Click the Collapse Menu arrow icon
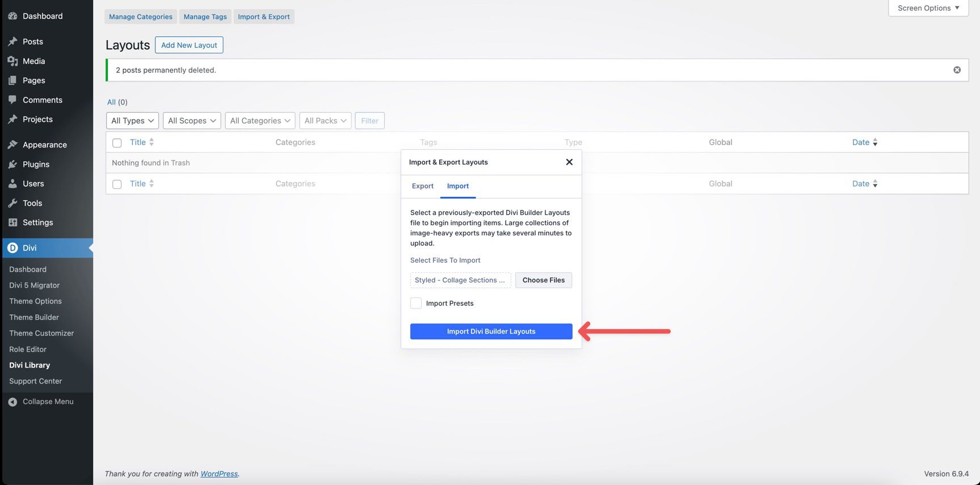The width and height of the screenshot is (980, 485). [12, 402]
